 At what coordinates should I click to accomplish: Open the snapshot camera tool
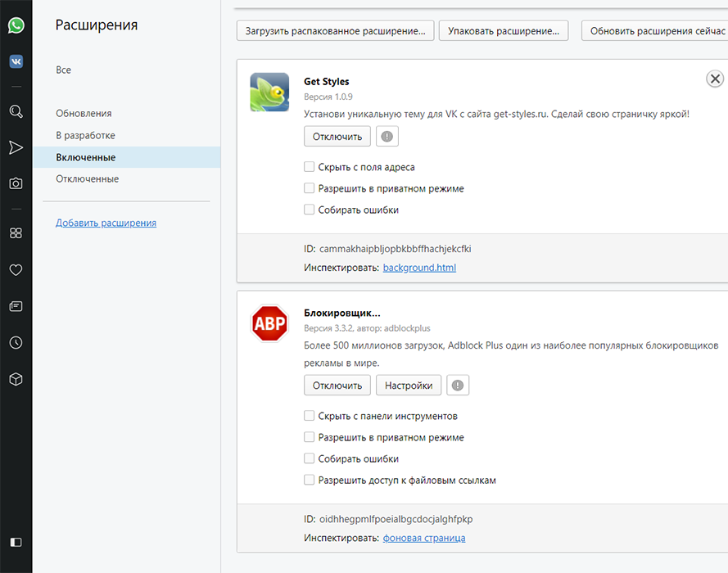click(16, 183)
